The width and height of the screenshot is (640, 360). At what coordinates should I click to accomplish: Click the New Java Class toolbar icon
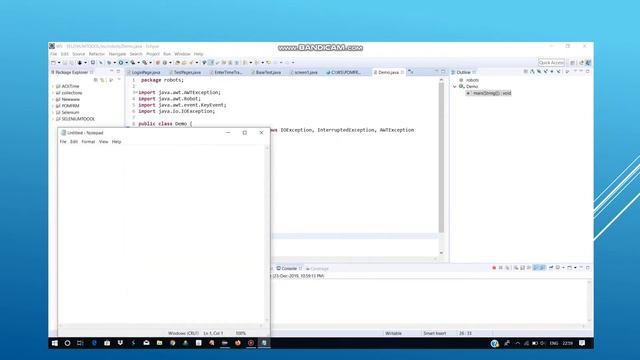pos(165,62)
